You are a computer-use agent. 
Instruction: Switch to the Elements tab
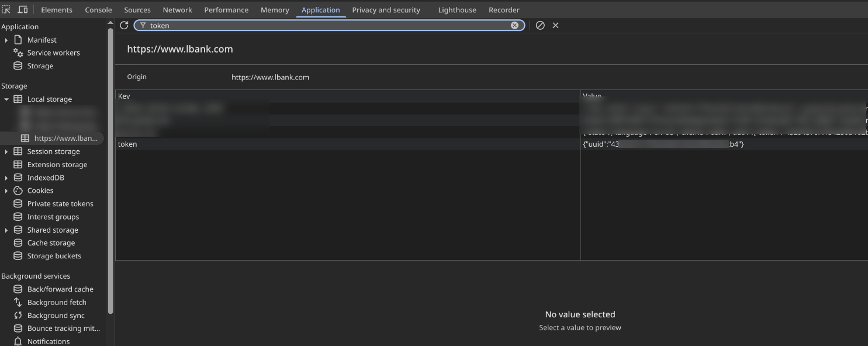tap(57, 10)
